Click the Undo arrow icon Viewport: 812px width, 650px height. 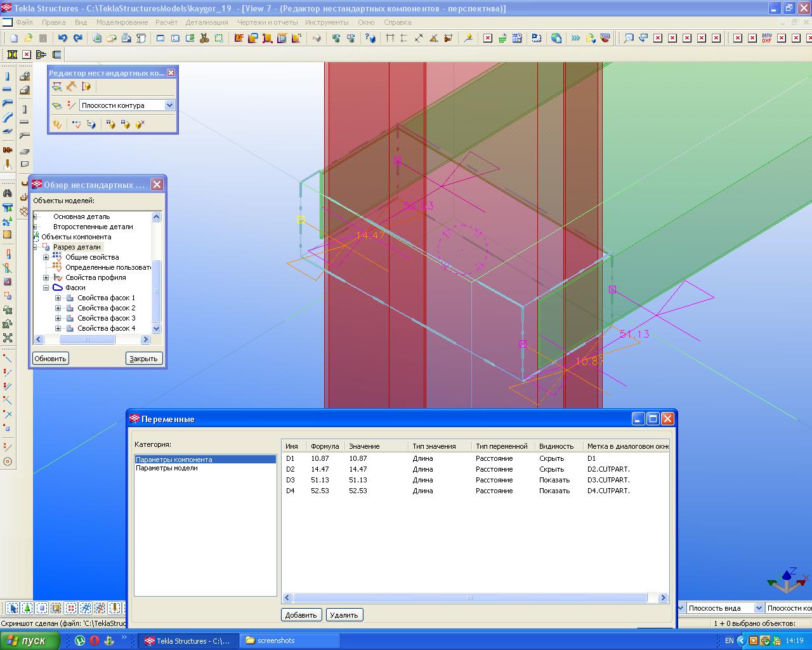[x=62, y=38]
